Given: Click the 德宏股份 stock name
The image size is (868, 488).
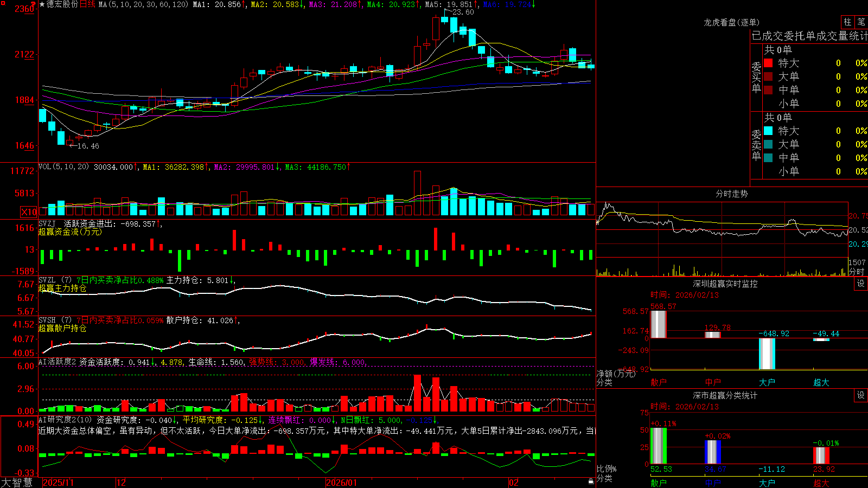Looking at the screenshot, I should [62, 4].
